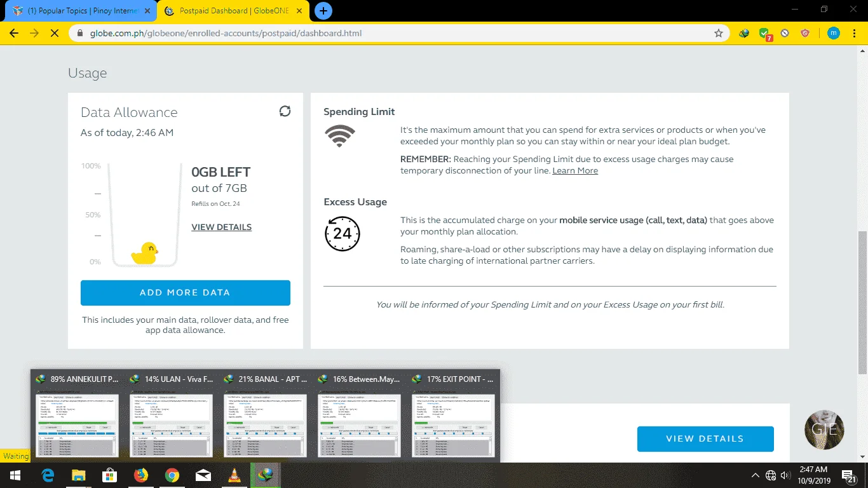Image resolution: width=868 pixels, height=488 pixels.
Task: Open the 14% ULAN - Viva download window preview
Action: (171, 416)
